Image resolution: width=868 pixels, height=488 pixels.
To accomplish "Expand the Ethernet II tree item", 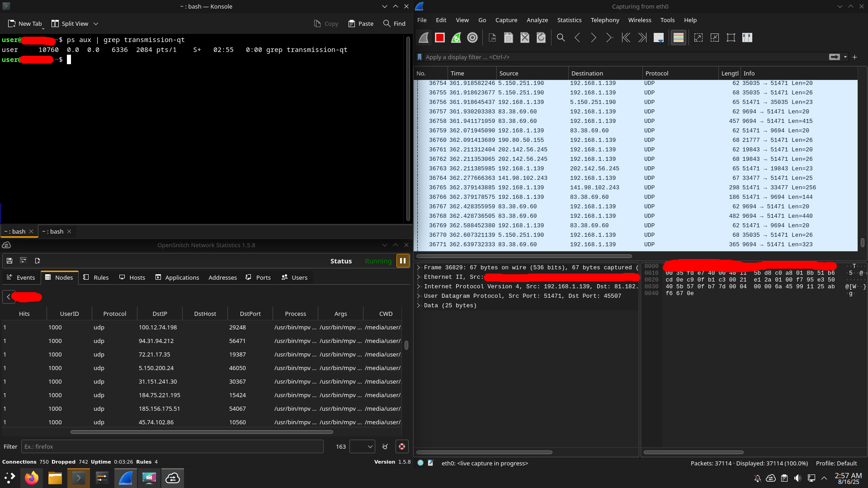I will click(419, 277).
